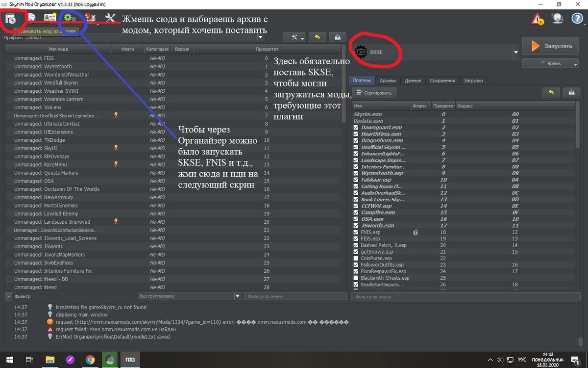Click the Сортировать sort button
Screen dimensions: 588x368
[374, 92]
